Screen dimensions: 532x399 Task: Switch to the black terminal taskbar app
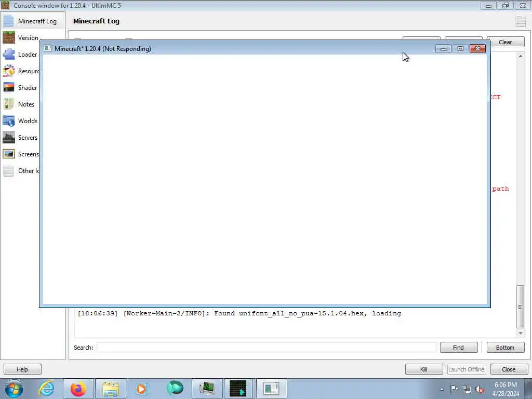pyautogui.click(x=238, y=389)
